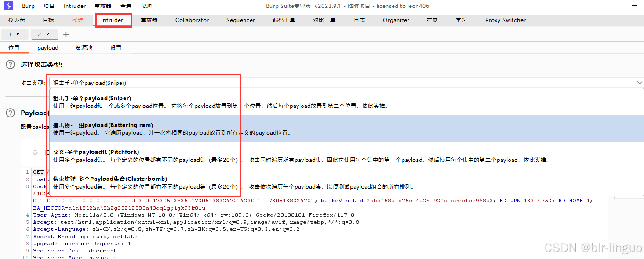Viewport: 644px width, 259px height.
Task: Click the Accept-Language header line
Action: (166, 229)
